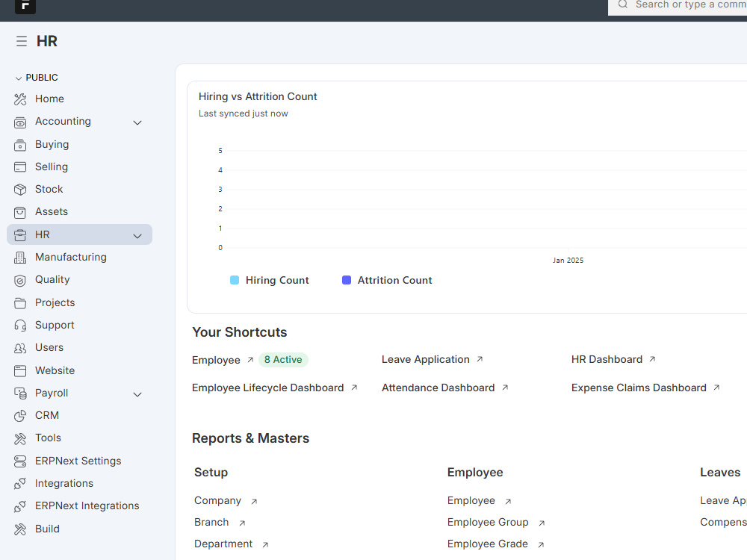Click arrow icon next to Employee shortcut
The height and width of the screenshot is (560, 747).
pyautogui.click(x=250, y=360)
